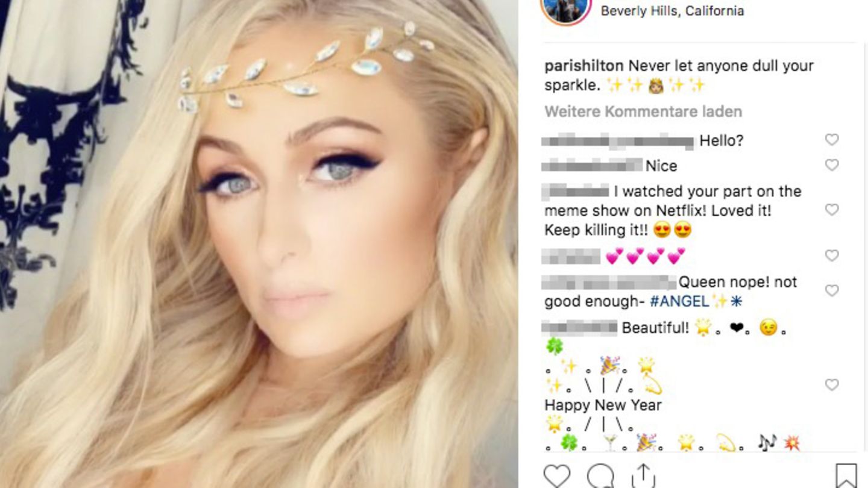Open blurred username beside "Beautiful!" comment
This screenshot has width=868, height=488.
pyautogui.click(x=579, y=328)
